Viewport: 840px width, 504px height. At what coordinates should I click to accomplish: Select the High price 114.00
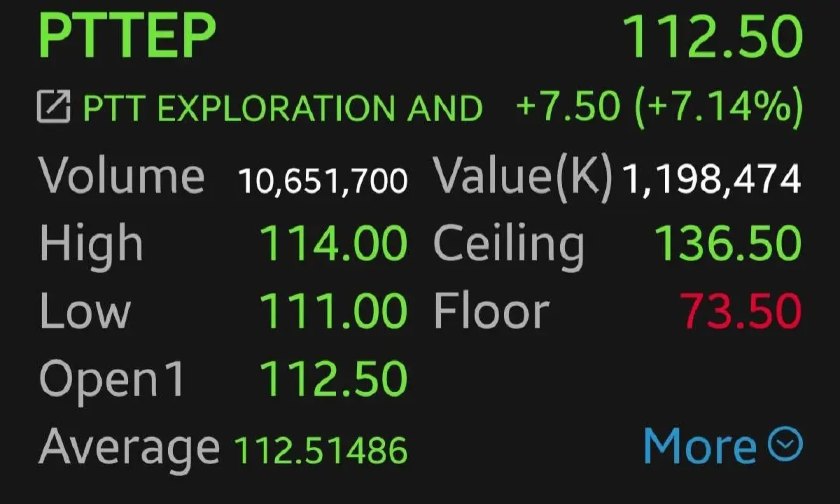[x=333, y=244]
